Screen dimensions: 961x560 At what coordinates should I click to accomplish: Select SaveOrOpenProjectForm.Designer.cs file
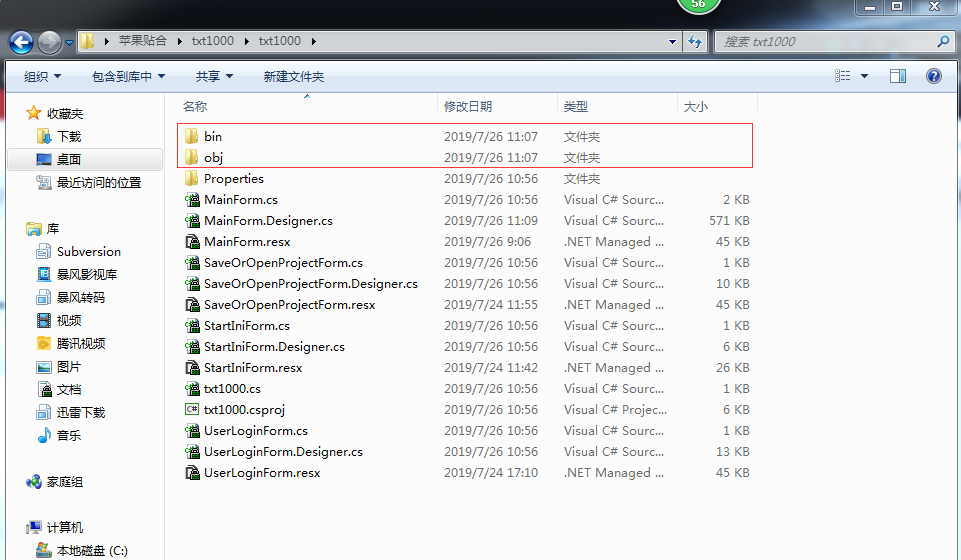pyautogui.click(x=311, y=284)
